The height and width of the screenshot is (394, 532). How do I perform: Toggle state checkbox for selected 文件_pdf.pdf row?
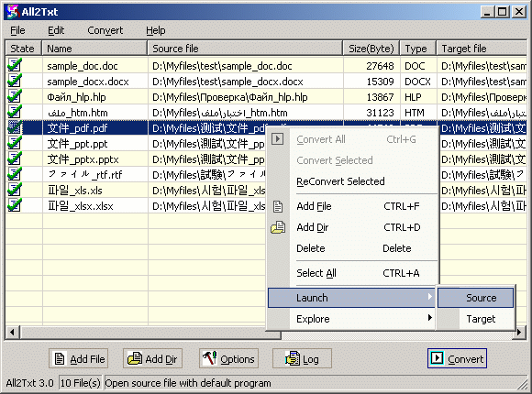tap(15, 127)
